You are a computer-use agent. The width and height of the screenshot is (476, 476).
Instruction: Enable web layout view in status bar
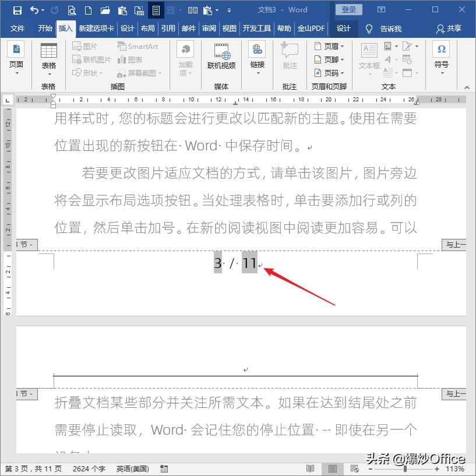pos(354,468)
